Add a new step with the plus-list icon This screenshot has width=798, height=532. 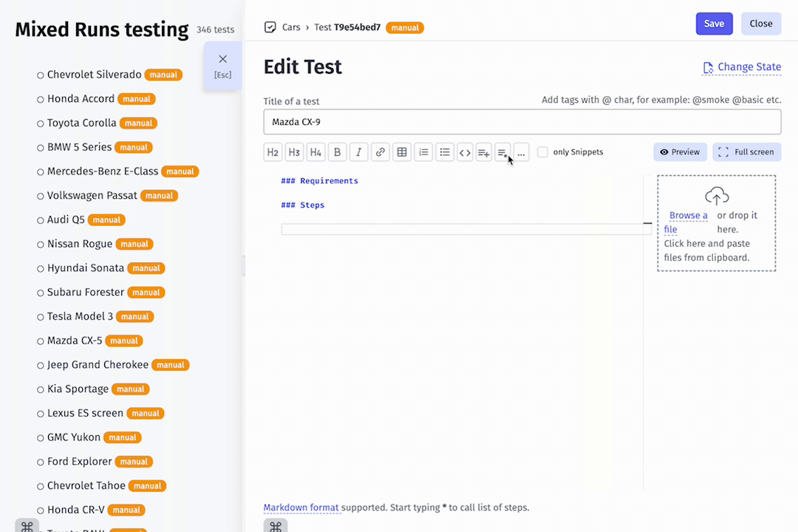483,152
